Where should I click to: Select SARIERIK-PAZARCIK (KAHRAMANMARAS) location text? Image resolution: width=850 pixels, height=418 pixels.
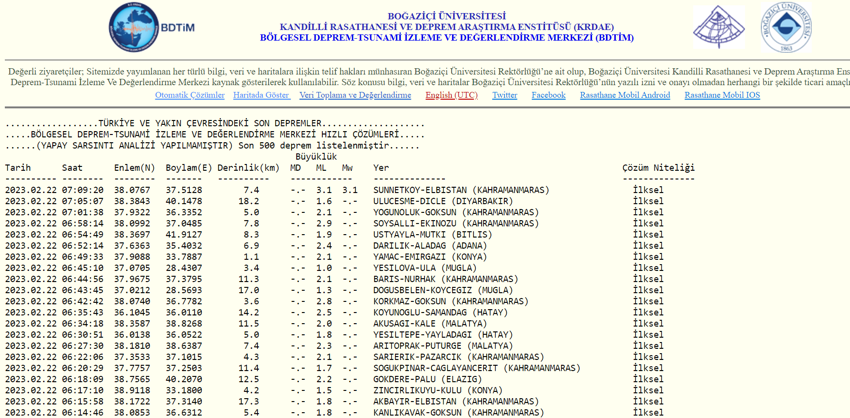point(459,357)
